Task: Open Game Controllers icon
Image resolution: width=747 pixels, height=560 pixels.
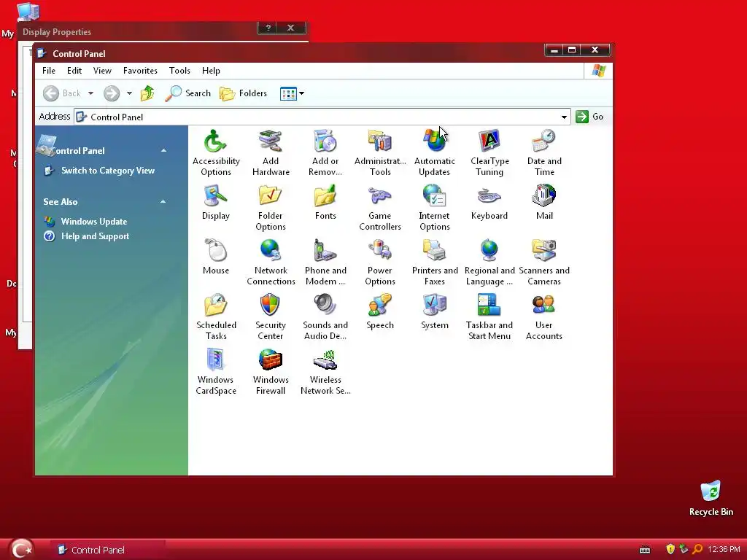Action: pos(380,208)
